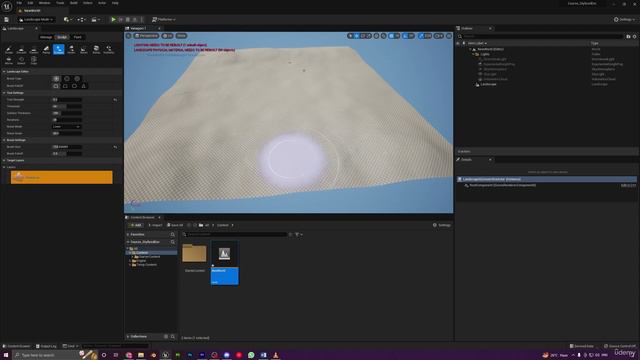Start Play in editor
The height and width of the screenshot is (360, 640).
(113, 19)
